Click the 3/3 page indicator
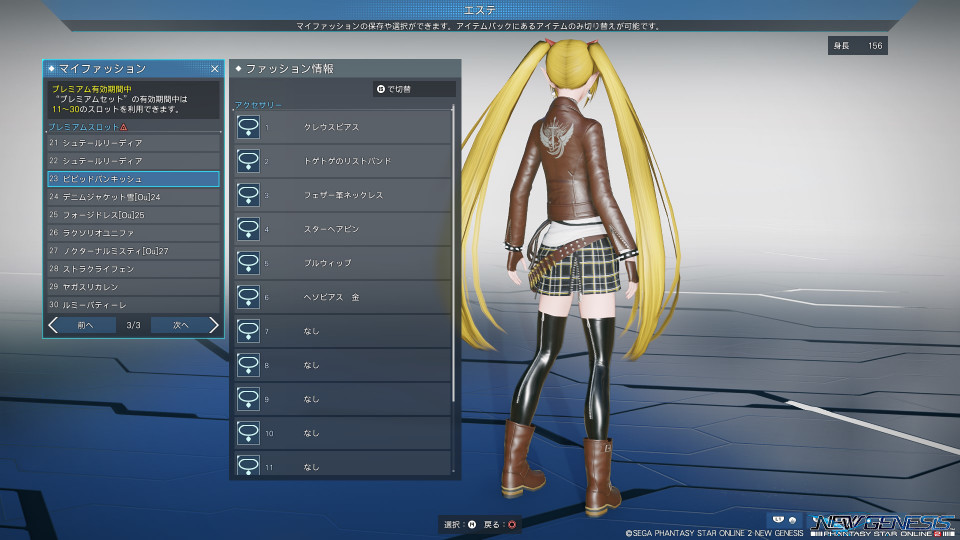 133,325
